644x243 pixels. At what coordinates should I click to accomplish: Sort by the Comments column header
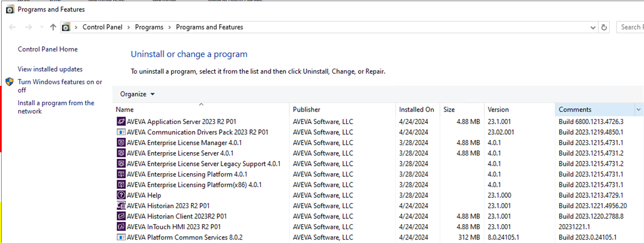(x=595, y=110)
